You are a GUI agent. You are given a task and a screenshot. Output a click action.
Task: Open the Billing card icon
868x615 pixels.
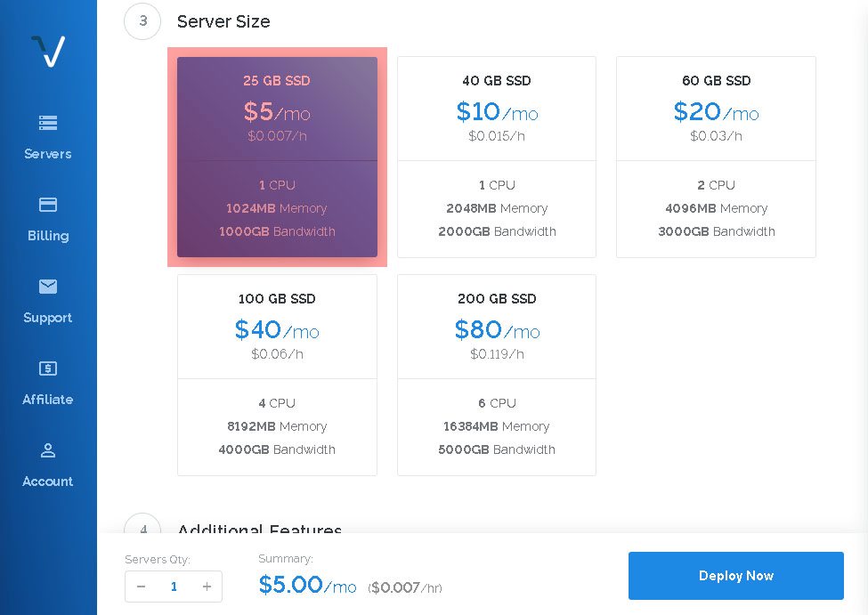click(47, 205)
